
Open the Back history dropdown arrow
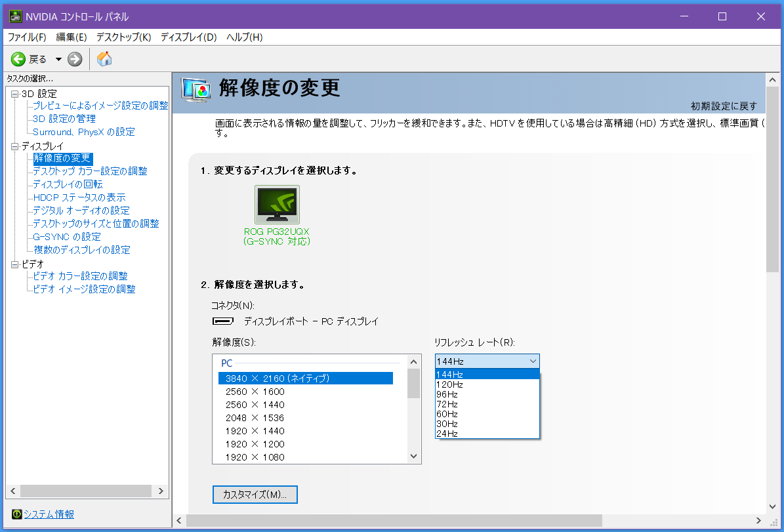(x=58, y=60)
